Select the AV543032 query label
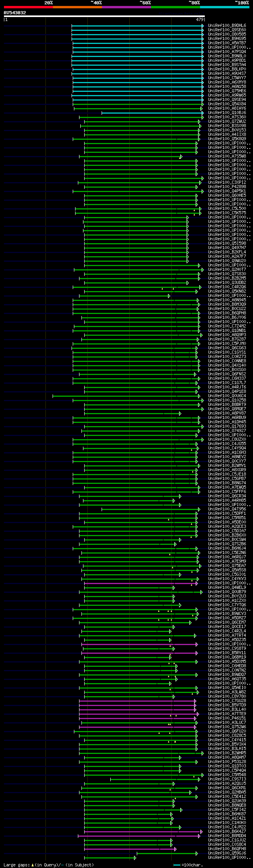The height and width of the screenshot is (868, 253). tap(15, 13)
